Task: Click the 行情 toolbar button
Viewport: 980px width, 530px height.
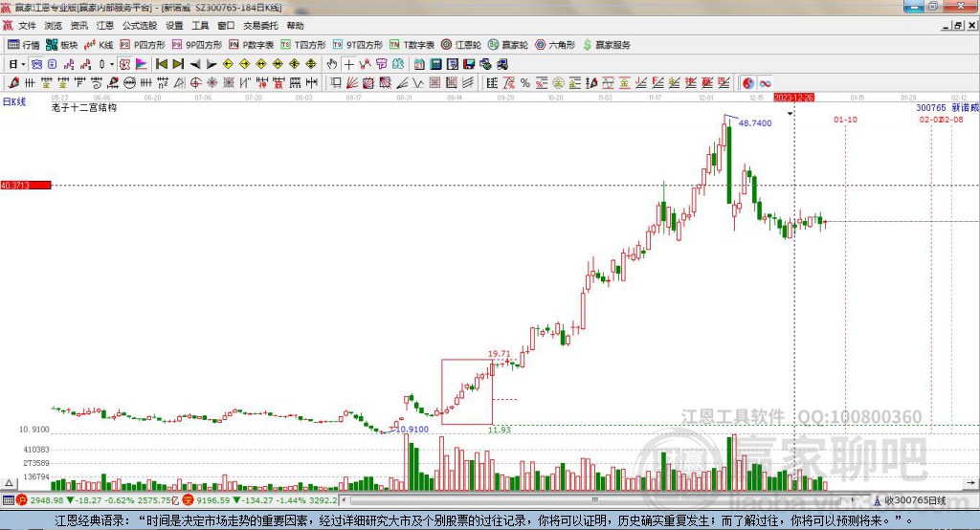Action: (23, 45)
